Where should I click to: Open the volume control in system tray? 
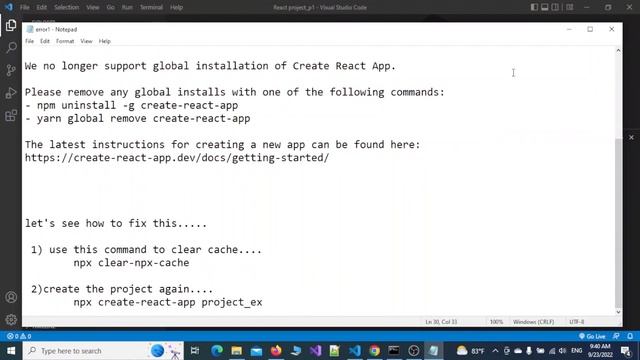(562, 351)
